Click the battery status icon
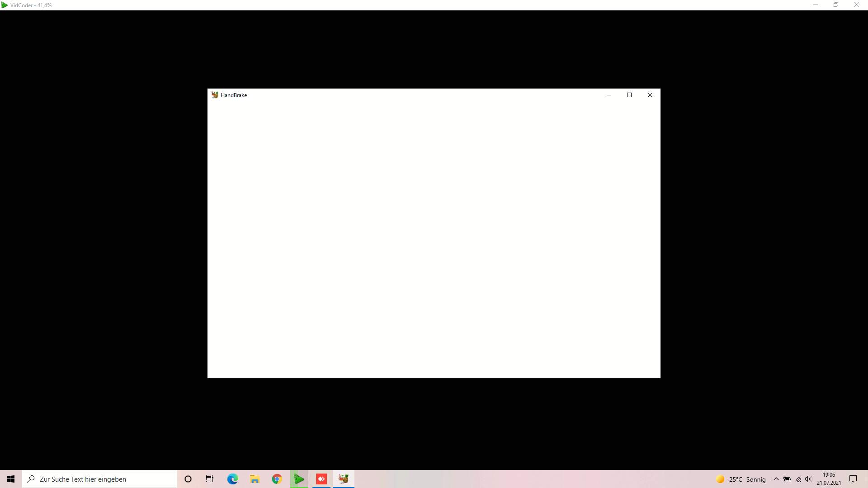The image size is (868, 488). click(x=787, y=479)
